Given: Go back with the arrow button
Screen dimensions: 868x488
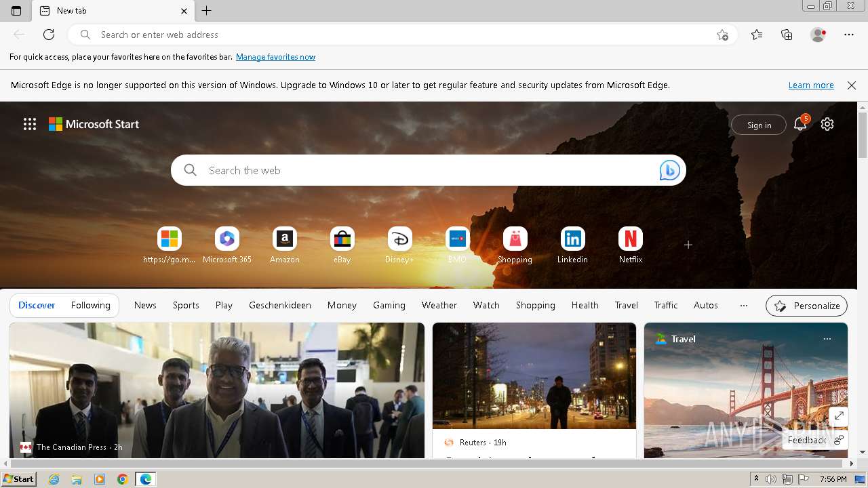Looking at the screenshot, I should pos(19,35).
